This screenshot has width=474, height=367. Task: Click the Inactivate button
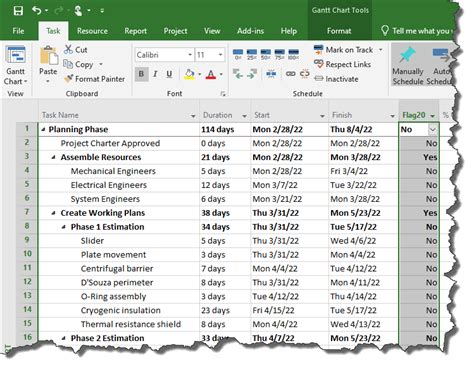click(x=336, y=79)
